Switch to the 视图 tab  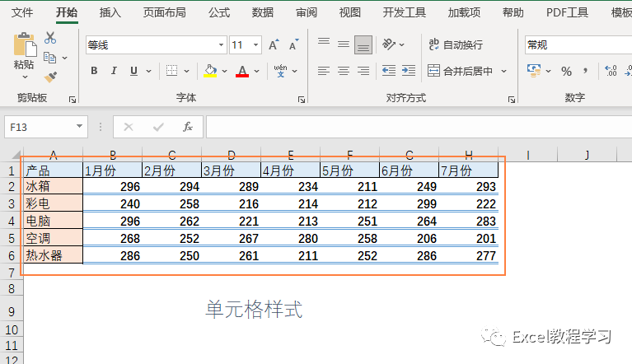[349, 12]
